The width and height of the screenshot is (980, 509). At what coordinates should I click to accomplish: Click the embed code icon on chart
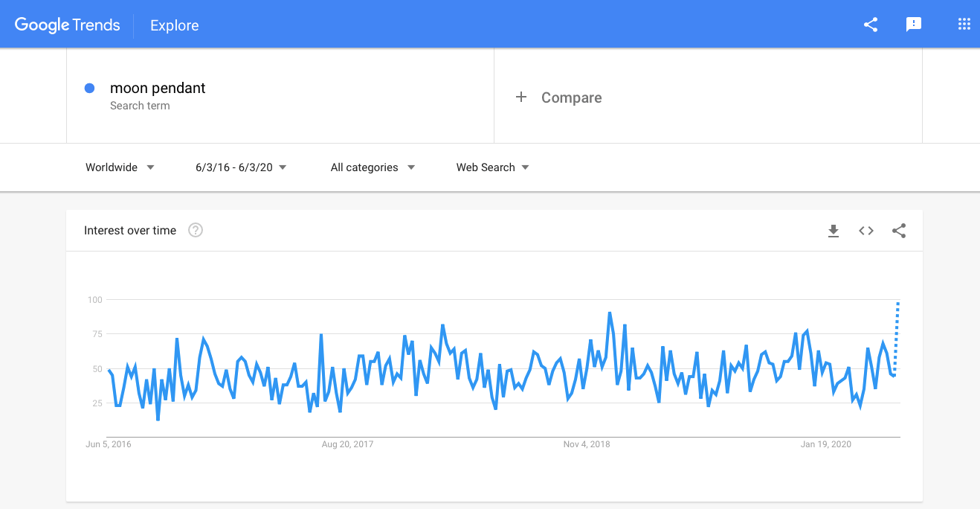(x=866, y=231)
